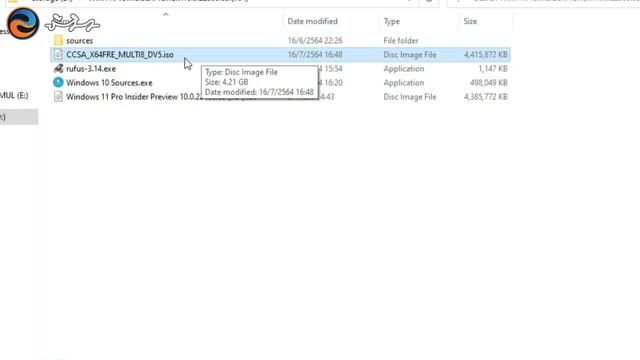
Task: Sort by the Size column header
Action: (x=470, y=21)
